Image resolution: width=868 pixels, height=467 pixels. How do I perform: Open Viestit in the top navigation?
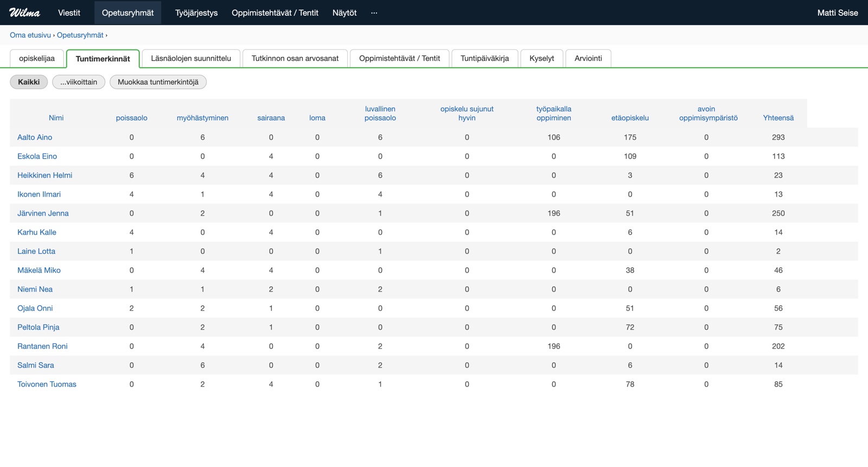coord(69,12)
